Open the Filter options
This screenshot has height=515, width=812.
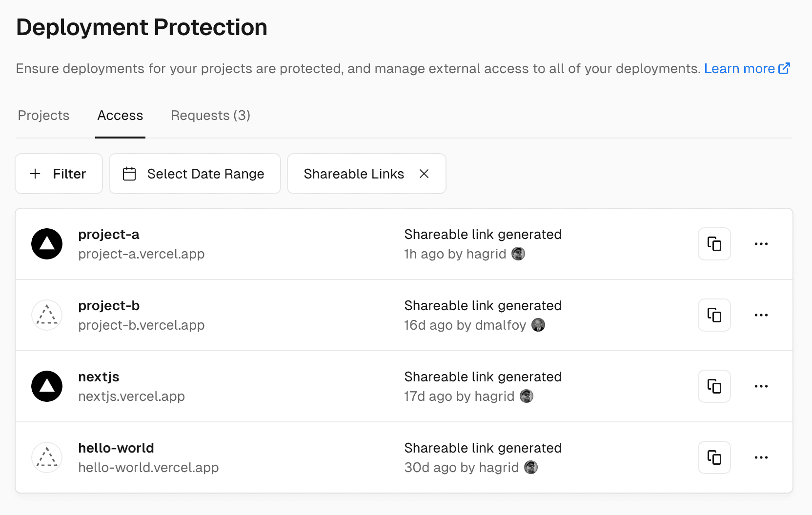pyautogui.click(x=59, y=174)
